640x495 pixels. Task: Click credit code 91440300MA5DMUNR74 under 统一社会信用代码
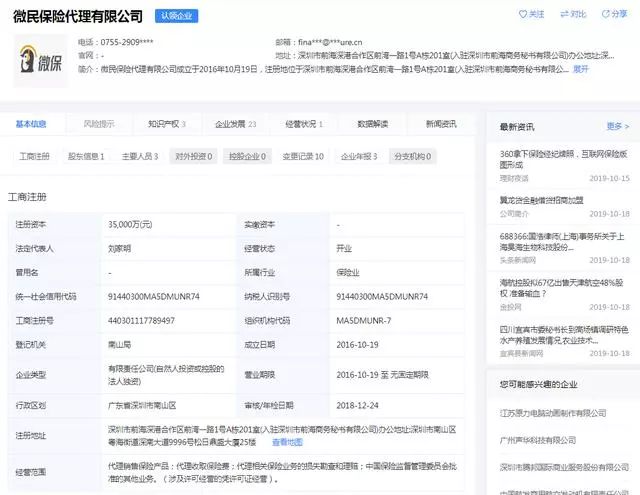153,297
